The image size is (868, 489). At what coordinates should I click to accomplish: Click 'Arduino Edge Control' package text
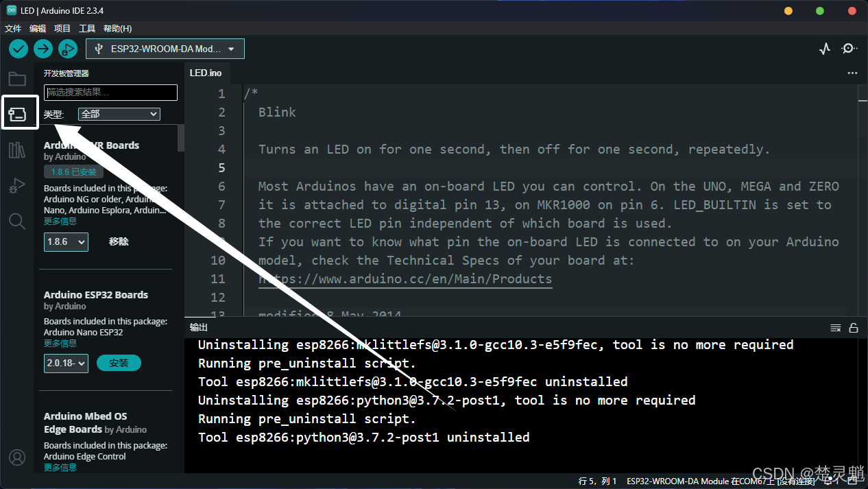pos(85,457)
